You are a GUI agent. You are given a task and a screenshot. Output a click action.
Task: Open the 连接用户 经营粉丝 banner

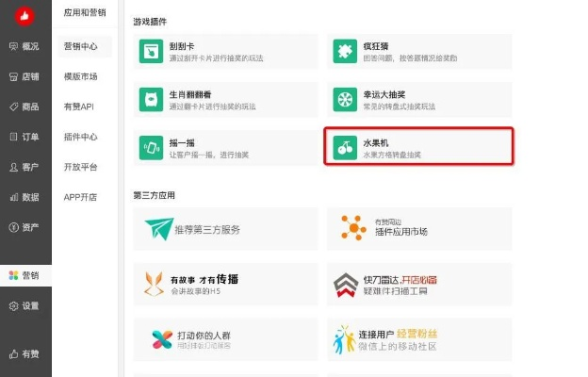419,339
